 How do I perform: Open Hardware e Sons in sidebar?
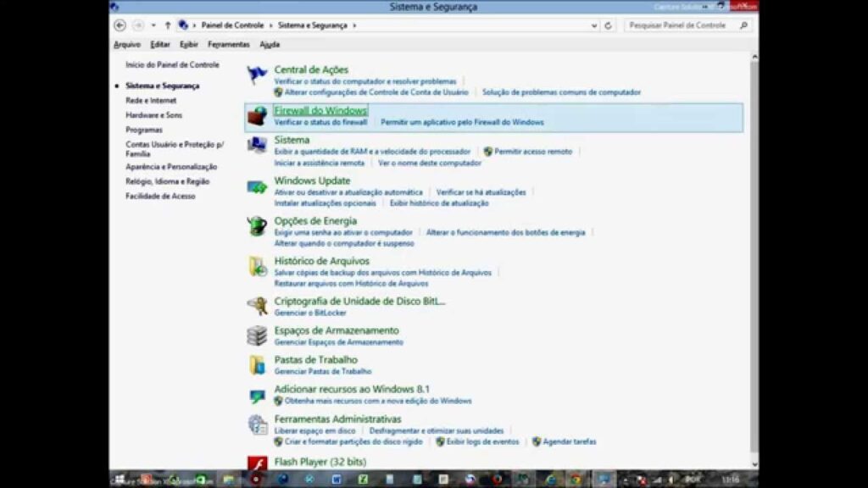tap(154, 115)
